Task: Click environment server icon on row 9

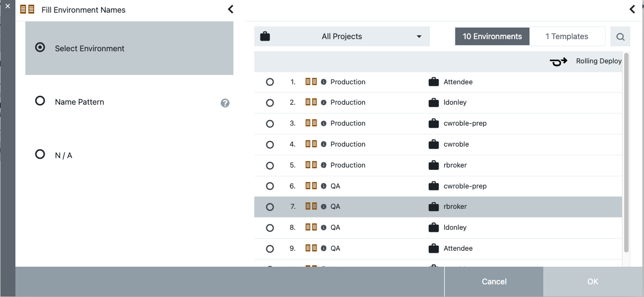Action: click(x=312, y=248)
